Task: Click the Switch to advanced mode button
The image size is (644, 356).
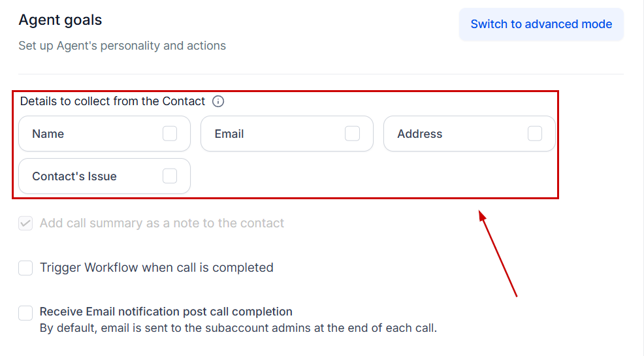Action: (x=541, y=24)
